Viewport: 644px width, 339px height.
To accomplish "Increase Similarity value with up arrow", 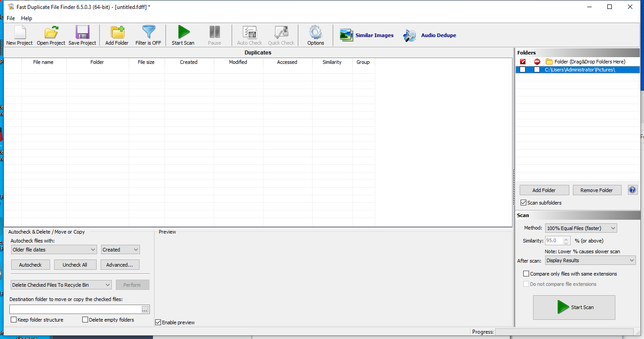I will click(566, 239).
